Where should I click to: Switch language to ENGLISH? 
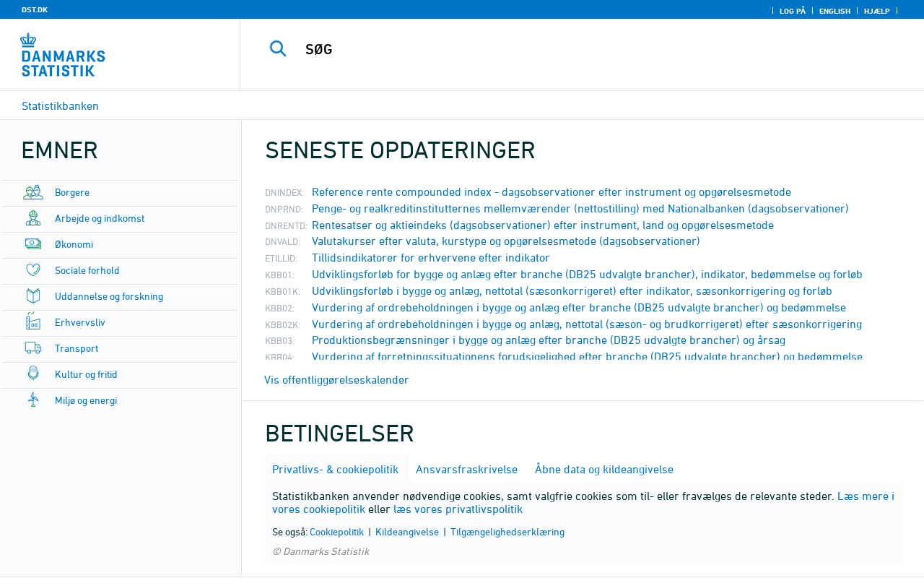click(834, 11)
